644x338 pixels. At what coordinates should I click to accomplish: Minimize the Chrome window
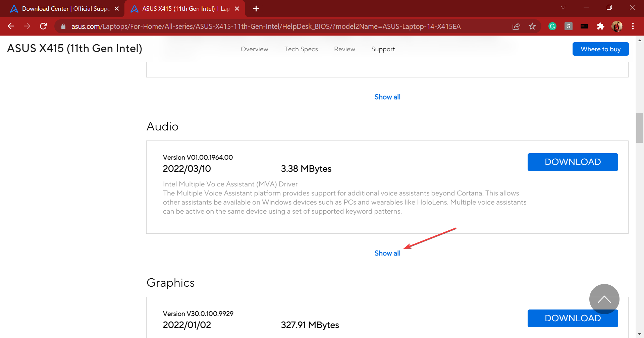point(586,7)
